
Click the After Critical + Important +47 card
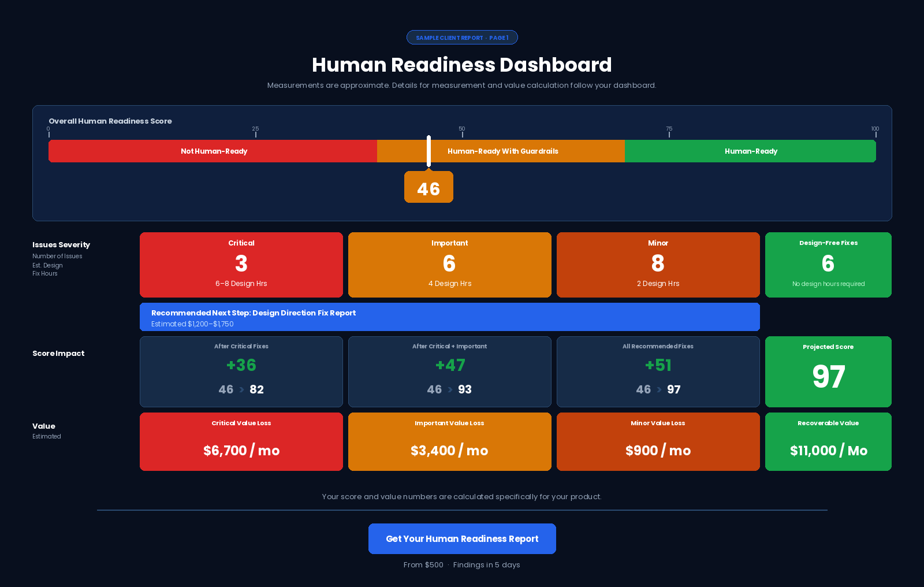click(450, 371)
